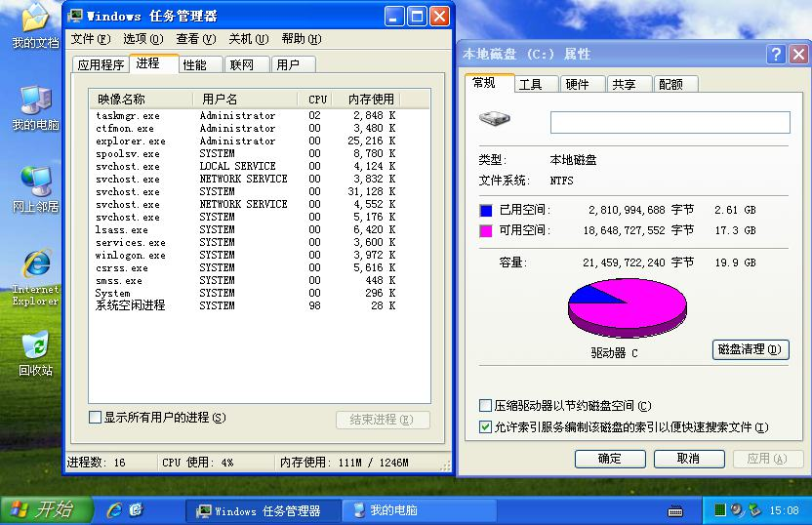Click the green CPU usage tray icon
Image resolution: width=812 pixels, height=525 pixels.
click(x=720, y=509)
